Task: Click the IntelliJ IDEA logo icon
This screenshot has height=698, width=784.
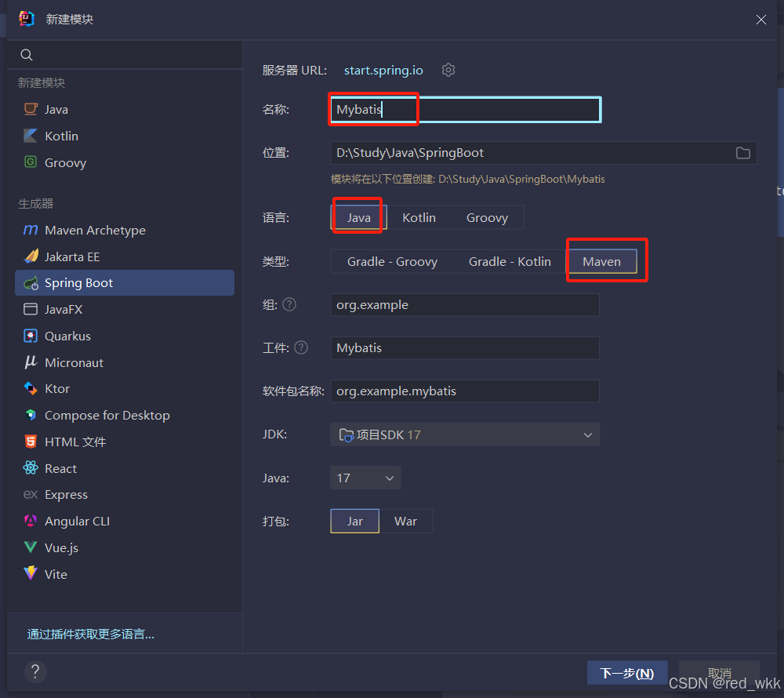Action: pyautogui.click(x=27, y=19)
